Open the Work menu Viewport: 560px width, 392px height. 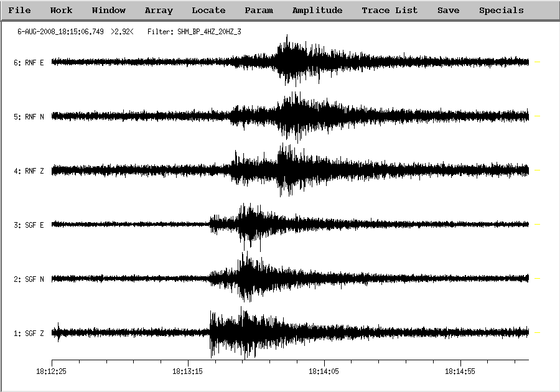pos(61,11)
